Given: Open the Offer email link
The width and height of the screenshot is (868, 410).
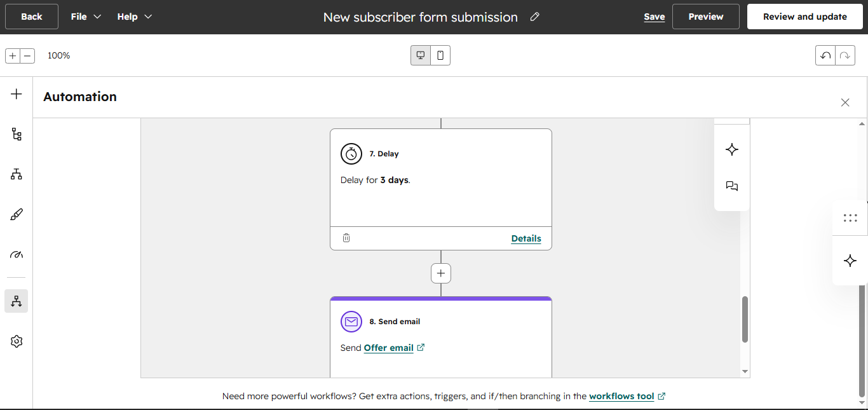Looking at the screenshot, I should point(389,348).
